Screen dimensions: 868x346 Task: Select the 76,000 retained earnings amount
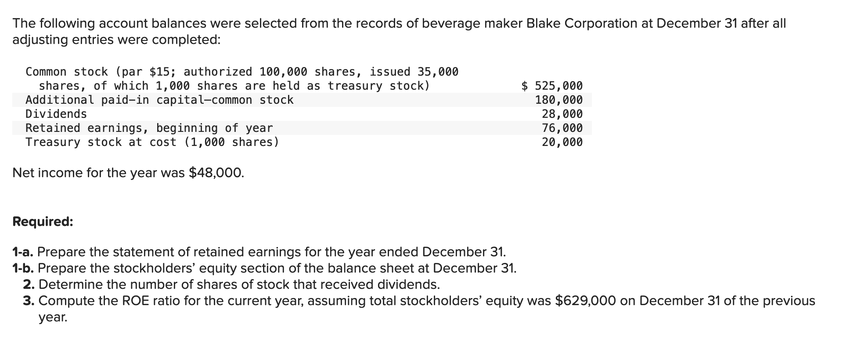pyautogui.click(x=562, y=128)
